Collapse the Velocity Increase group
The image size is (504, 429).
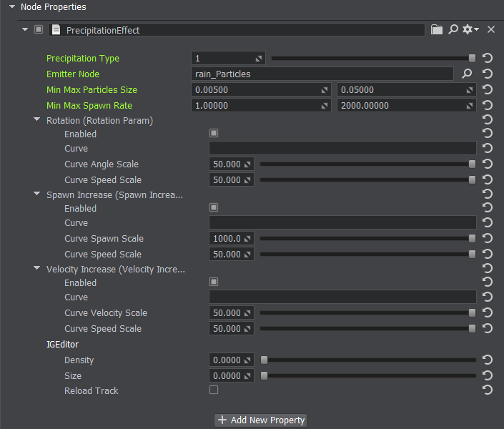(37, 269)
